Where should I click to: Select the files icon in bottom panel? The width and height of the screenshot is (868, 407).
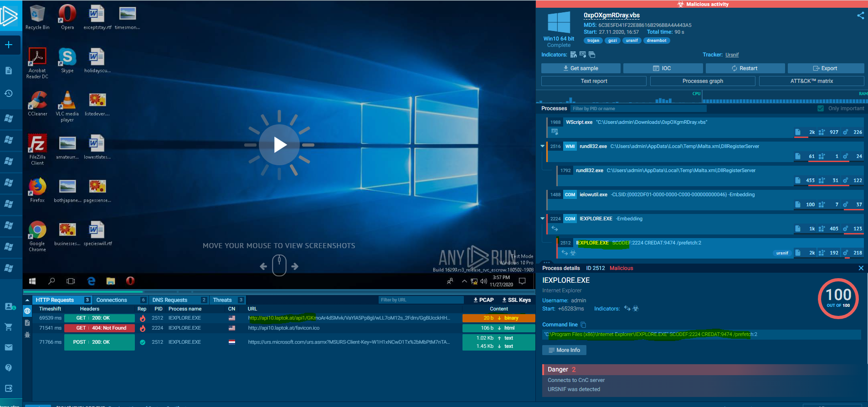click(x=27, y=323)
